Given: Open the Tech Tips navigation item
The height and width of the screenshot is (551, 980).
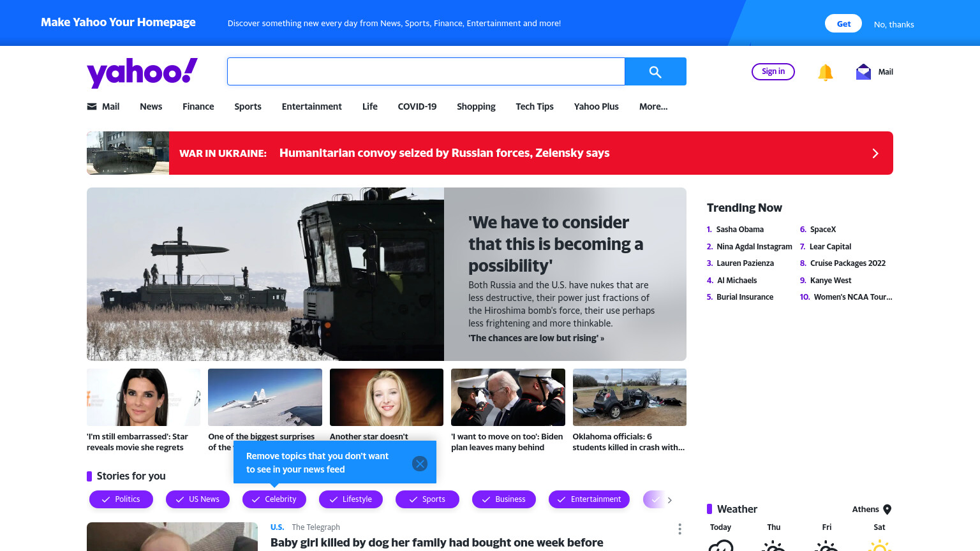Looking at the screenshot, I should tap(535, 107).
